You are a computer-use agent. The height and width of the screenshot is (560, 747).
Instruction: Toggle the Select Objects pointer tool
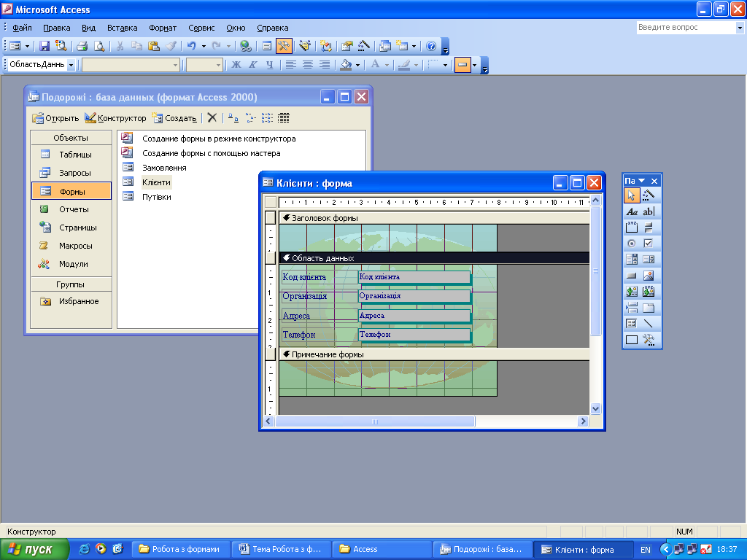[632, 195]
